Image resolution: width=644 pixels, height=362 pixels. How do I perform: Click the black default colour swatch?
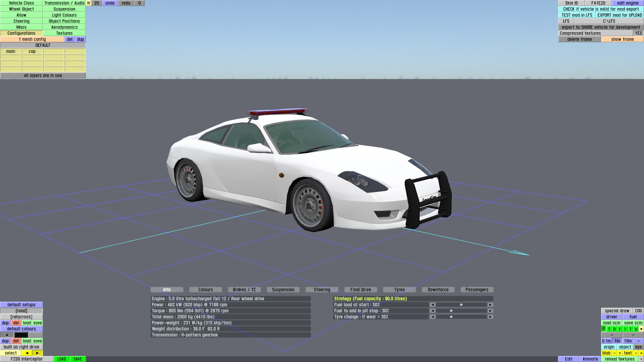click(x=21, y=335)
